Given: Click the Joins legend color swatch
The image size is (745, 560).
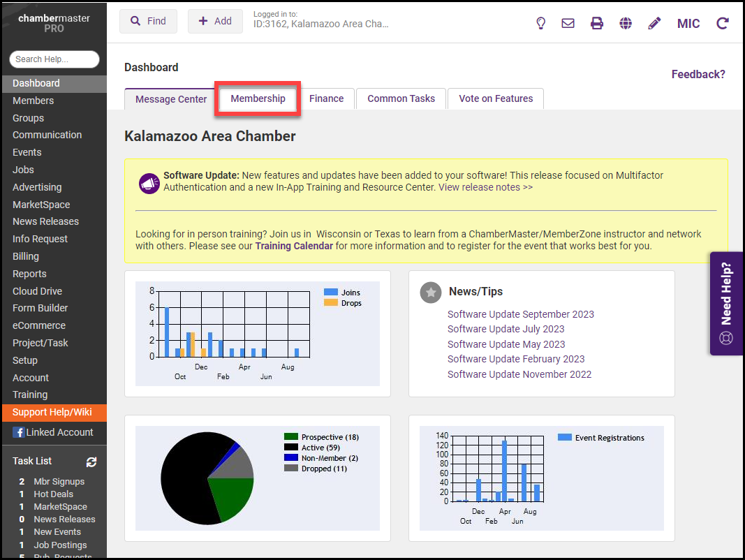Looking at the screenshot, I should (x=330, y=293).
